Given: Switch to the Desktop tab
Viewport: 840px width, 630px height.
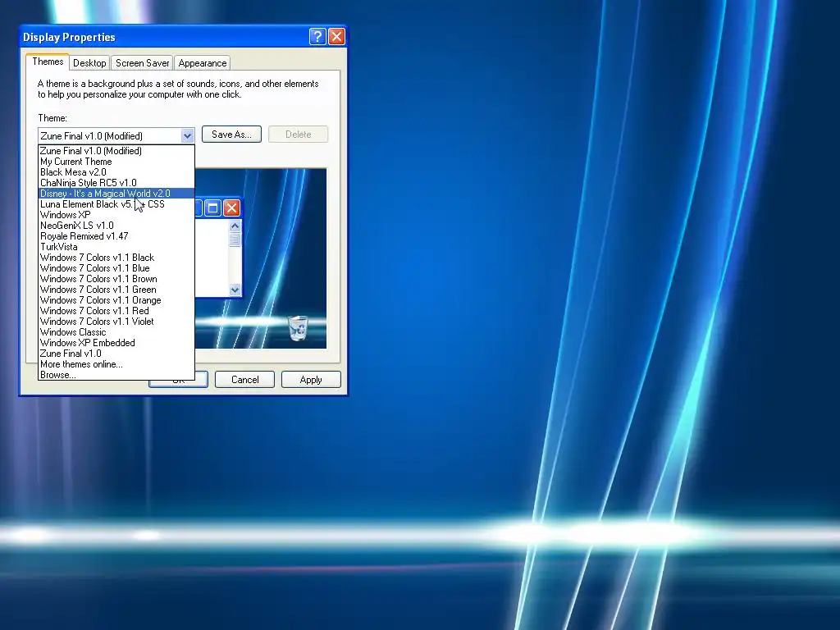Looking at the screenshot, I should (89, 63).
